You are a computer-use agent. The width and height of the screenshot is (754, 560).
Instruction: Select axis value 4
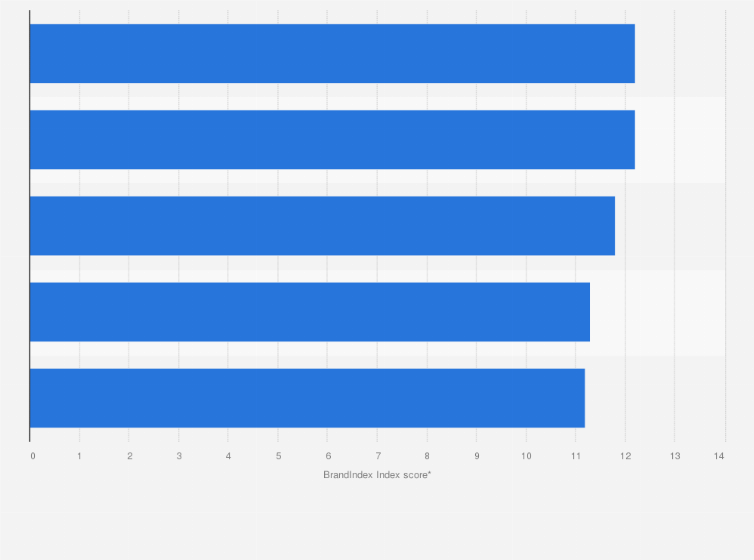coord(229,456)
